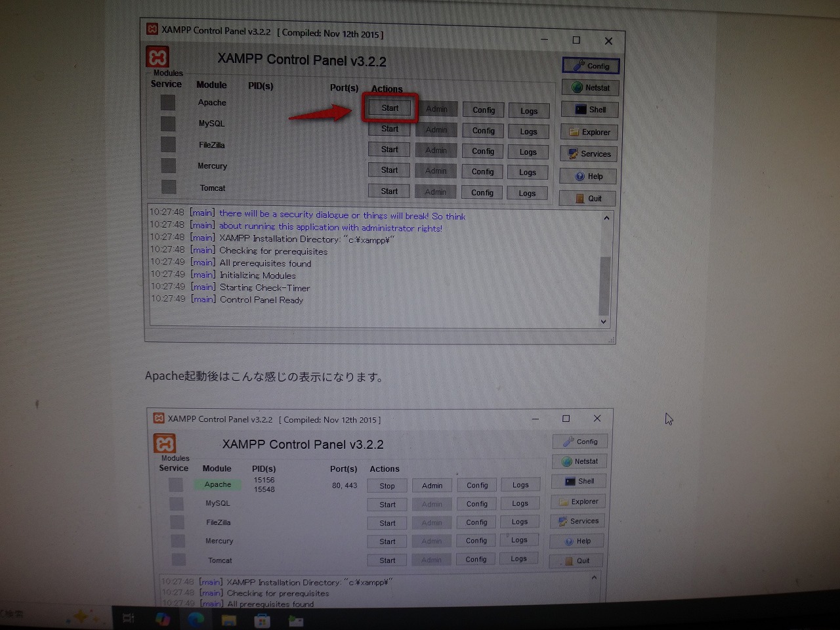840x630 pixels.
Task: Open Explorer from the upper XAMPP panel
Action: [x=589, y=132]
